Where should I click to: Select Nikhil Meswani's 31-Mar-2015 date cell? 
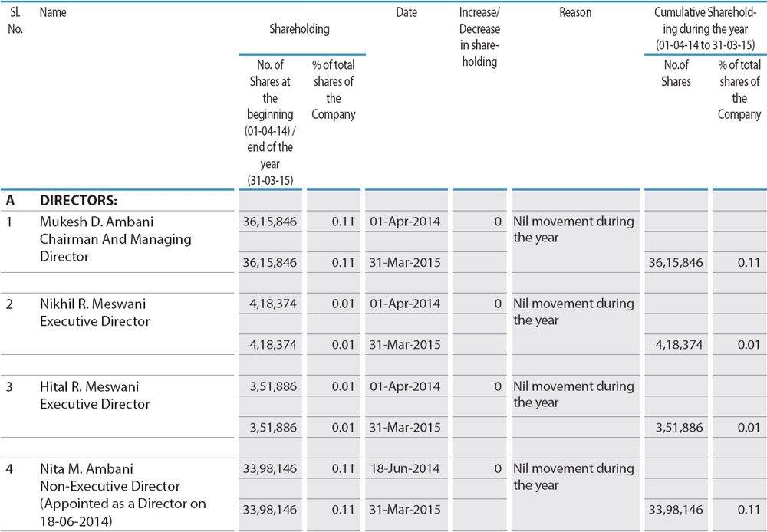(405, 345)
